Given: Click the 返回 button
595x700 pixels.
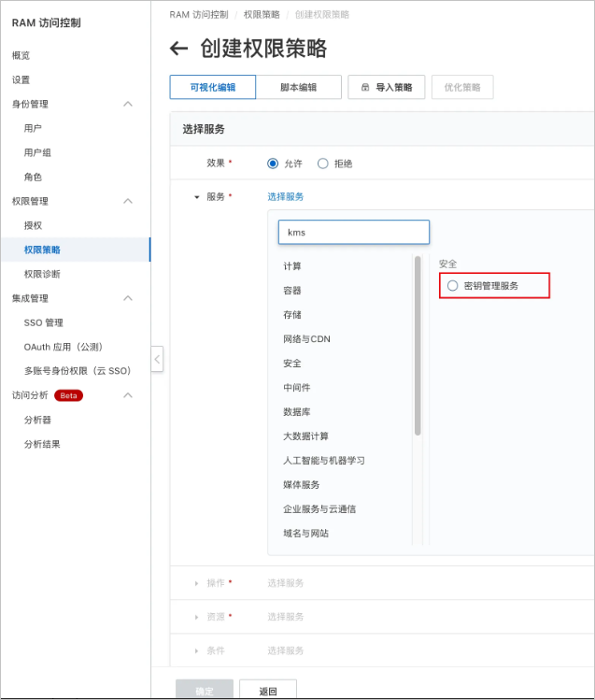Looking at the screenshot, I should click(x=268, y=689).
